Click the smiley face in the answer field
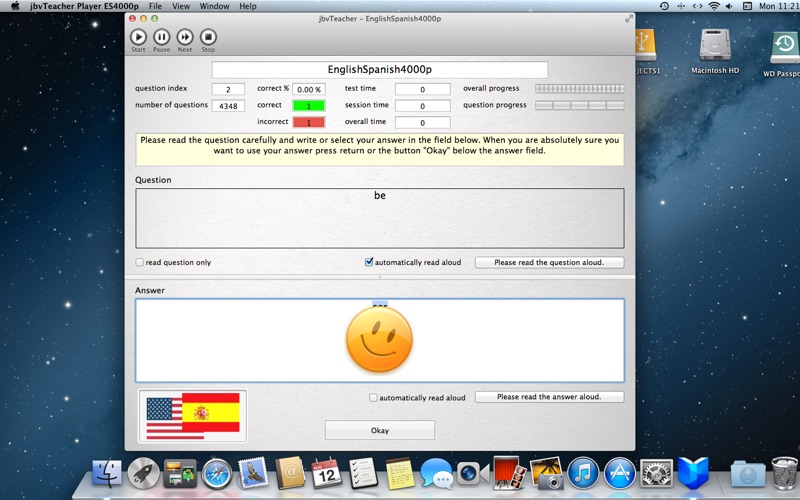 click(379, 339)
